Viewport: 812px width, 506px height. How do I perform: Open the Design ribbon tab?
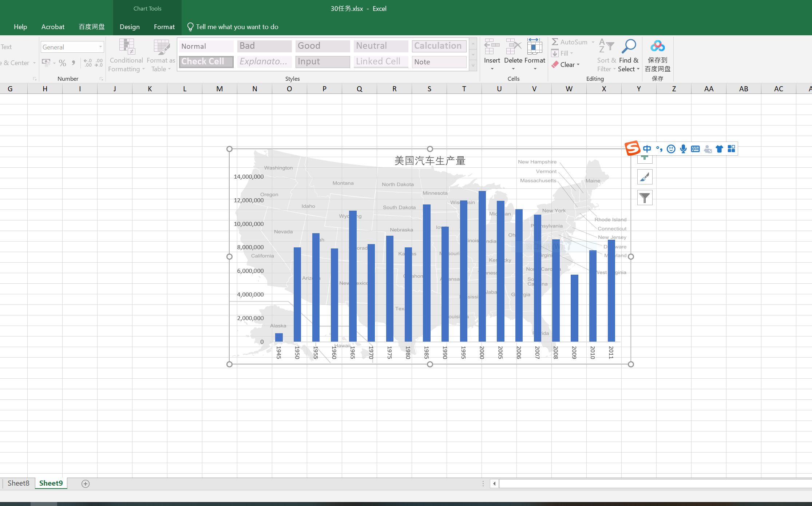[130, 27]
